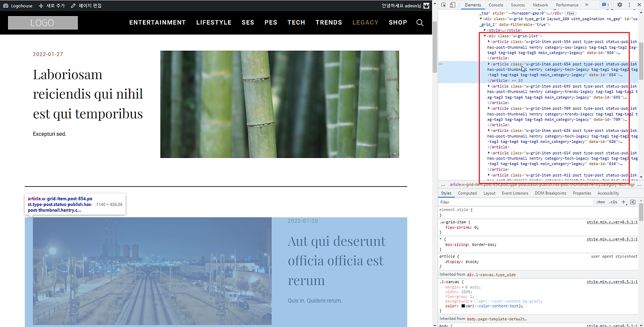Add new style rule plus icon

[624, 202]
